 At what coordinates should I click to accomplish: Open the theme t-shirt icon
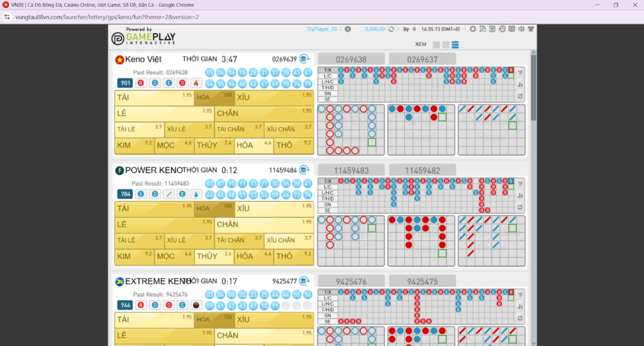pos(531,29)
